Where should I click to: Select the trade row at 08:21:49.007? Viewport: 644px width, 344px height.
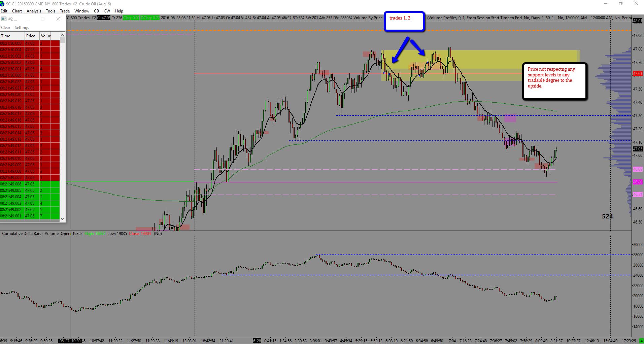pyautogui.click(x=30, y=178)
